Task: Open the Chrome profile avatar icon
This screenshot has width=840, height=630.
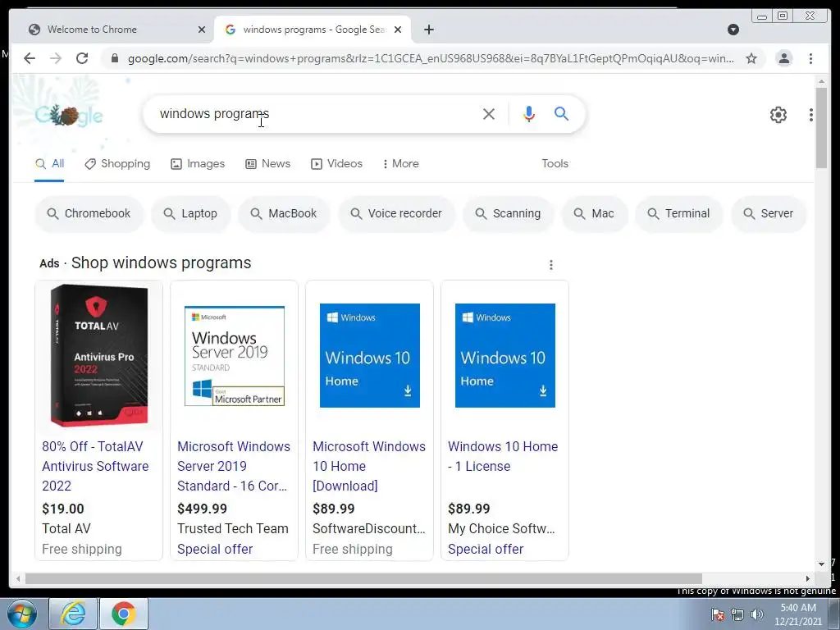Action: [x=783, y=58]
